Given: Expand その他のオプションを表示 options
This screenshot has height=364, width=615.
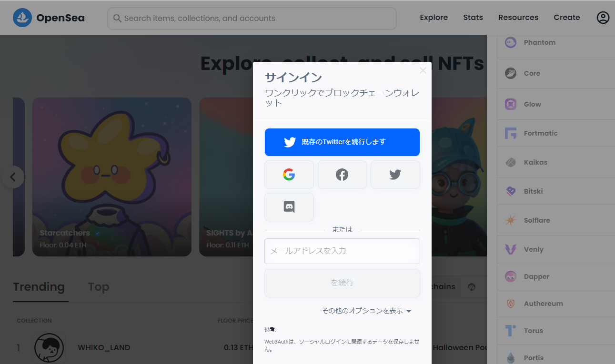Looking at the screenshot, I should (367, 310).
